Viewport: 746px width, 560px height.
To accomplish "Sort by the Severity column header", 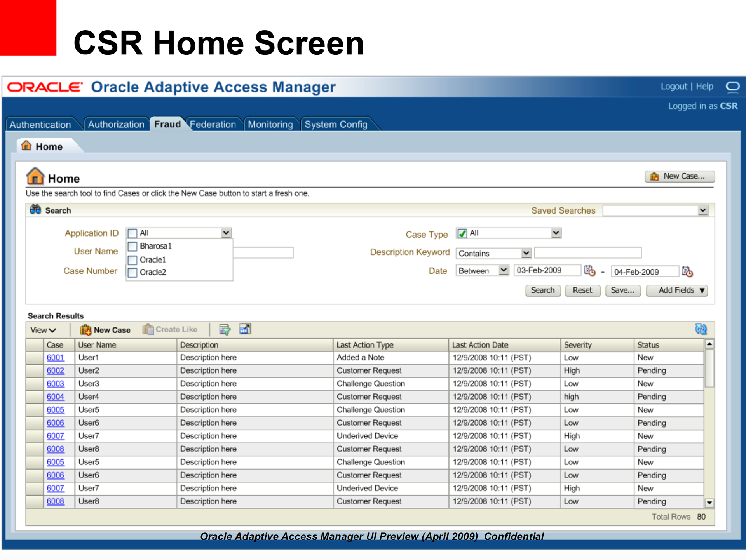I will 597,345.
